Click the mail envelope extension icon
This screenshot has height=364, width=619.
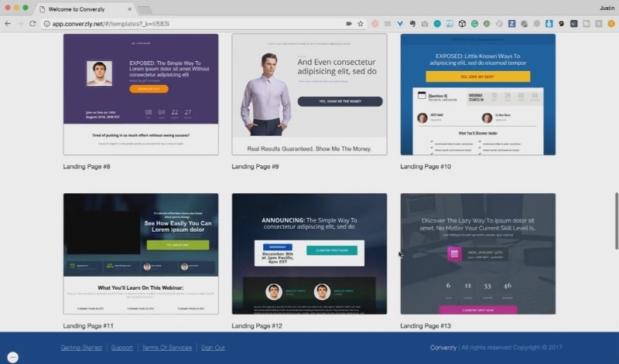(388, 24)
